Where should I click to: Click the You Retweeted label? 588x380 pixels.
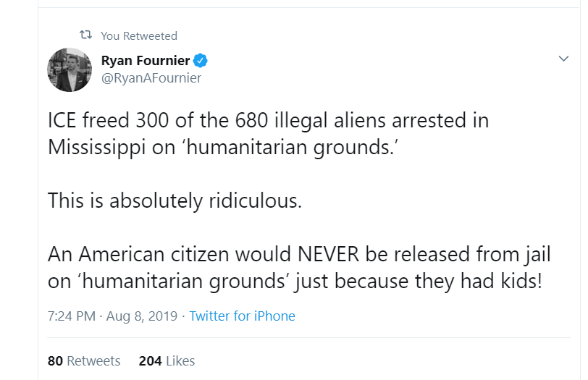pyautogui.click(x=139, y=35)
